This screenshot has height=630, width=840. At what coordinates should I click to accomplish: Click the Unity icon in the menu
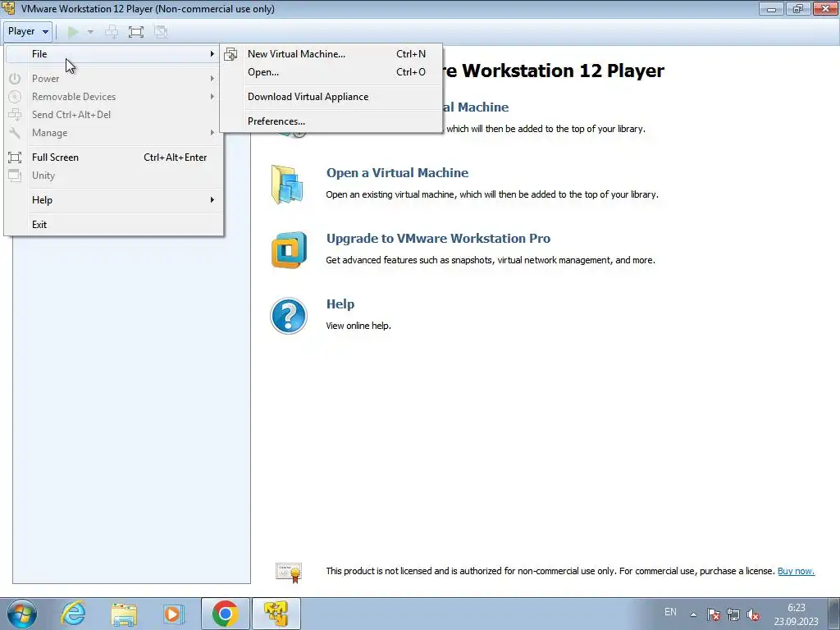(x=15, y=176)
